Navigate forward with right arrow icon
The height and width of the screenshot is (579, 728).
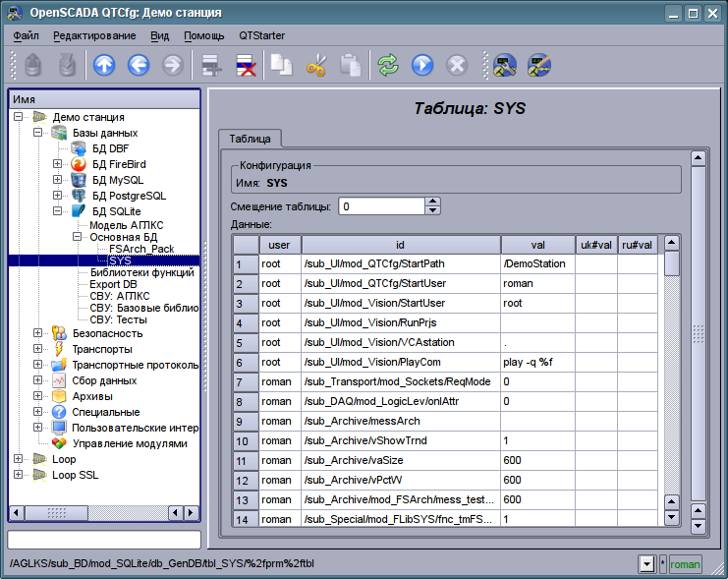tap(173, 65)
